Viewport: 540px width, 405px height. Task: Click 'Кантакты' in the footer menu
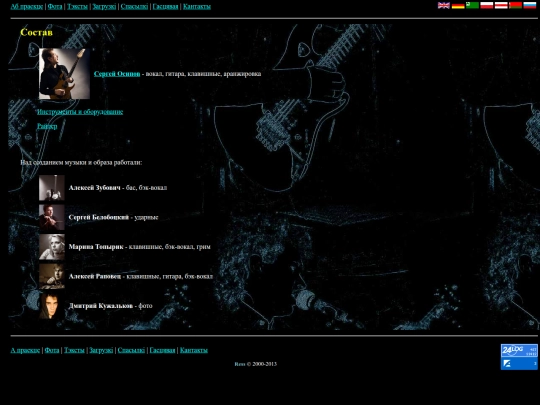click(194, 350)
